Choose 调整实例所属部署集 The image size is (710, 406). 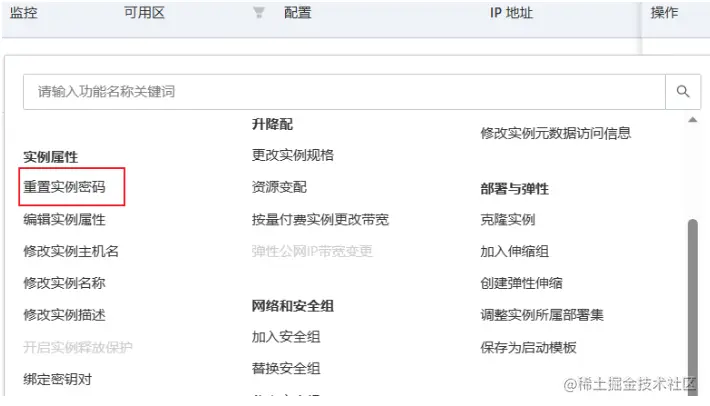pos(542,315)
